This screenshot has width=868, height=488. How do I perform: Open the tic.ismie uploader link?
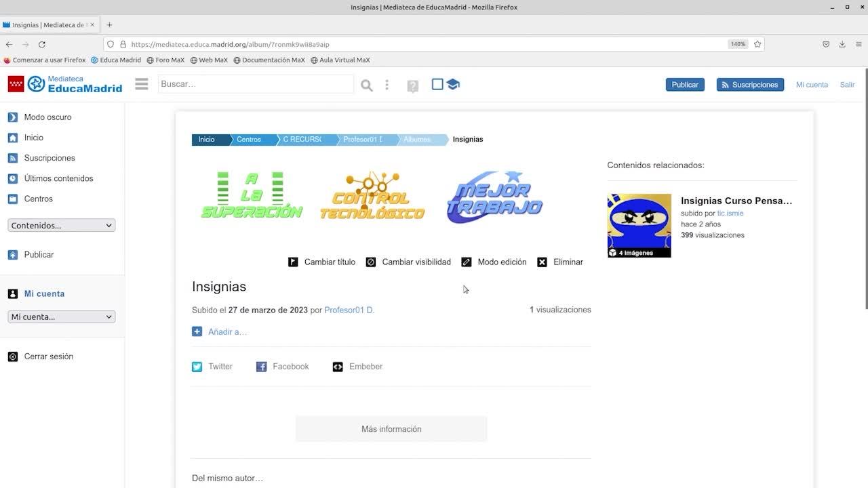730,213
